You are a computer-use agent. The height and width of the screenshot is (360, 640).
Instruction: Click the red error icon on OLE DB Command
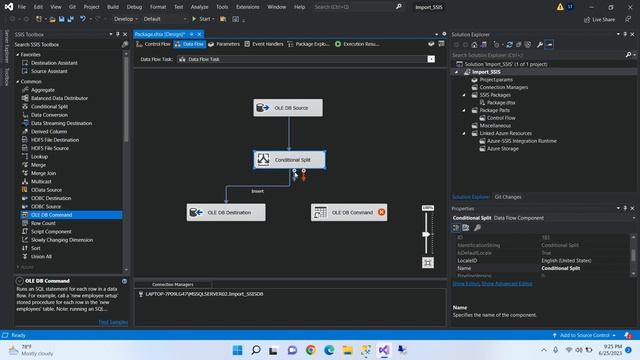[x=381, y=212]
